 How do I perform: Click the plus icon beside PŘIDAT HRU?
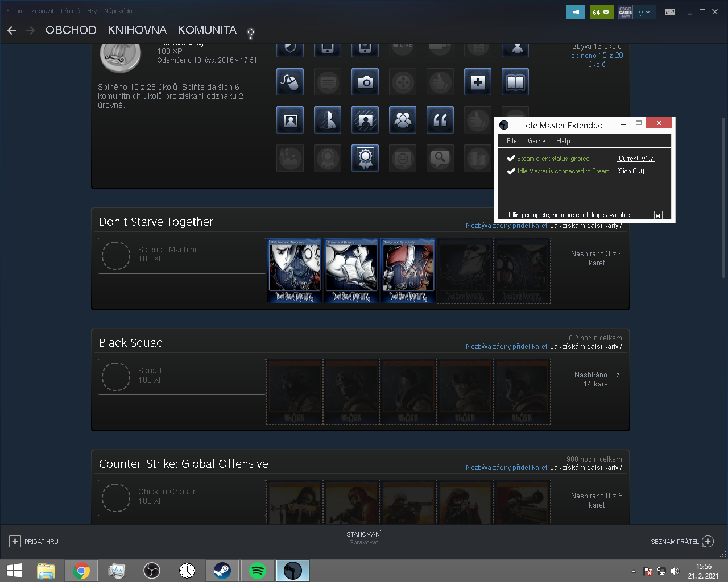click(x=15, y=542)
